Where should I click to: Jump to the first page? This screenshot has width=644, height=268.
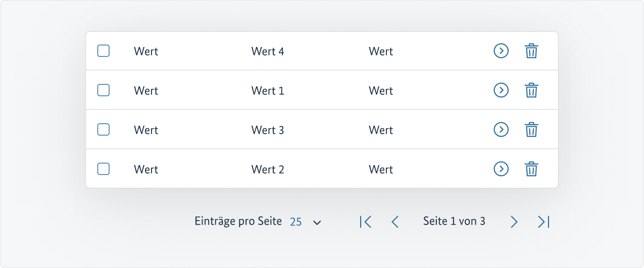366,222
